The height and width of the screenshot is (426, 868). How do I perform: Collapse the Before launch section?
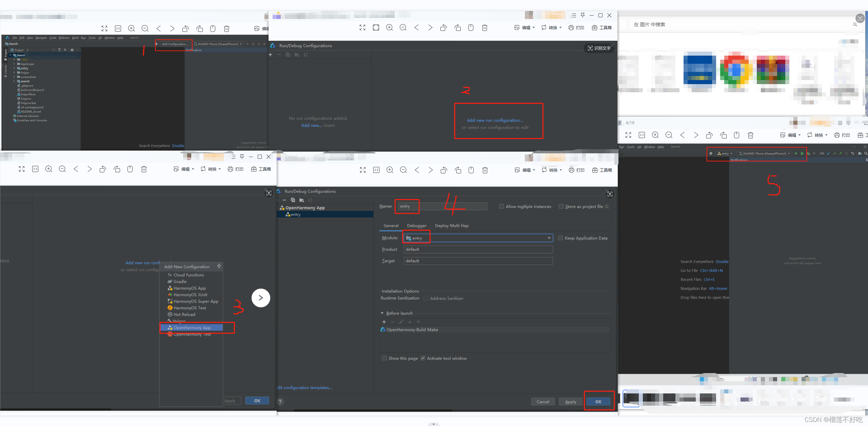(382, 313)
